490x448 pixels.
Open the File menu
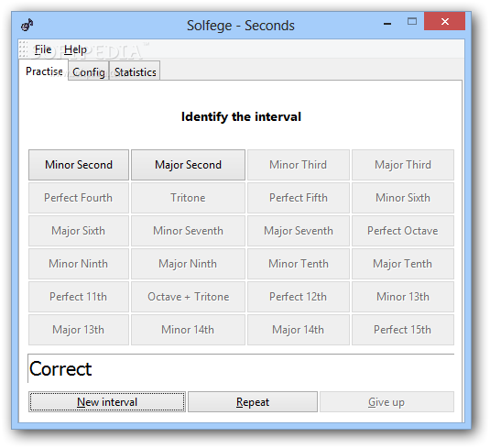click(43, 49)
